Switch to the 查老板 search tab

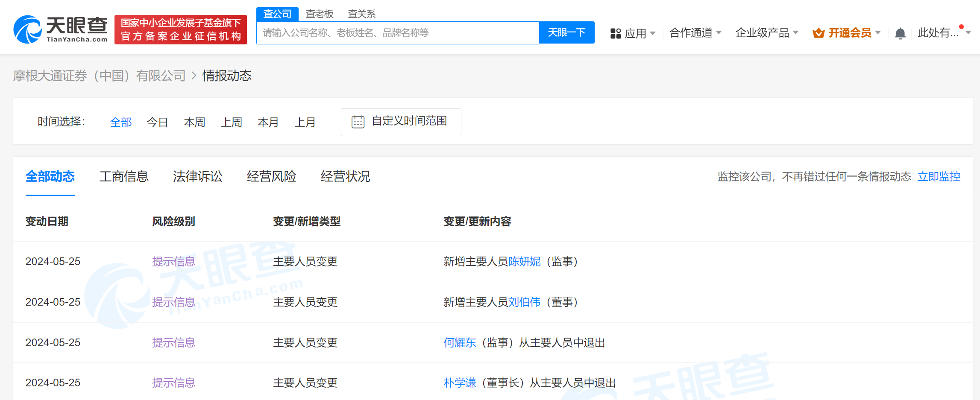[320, 14]
